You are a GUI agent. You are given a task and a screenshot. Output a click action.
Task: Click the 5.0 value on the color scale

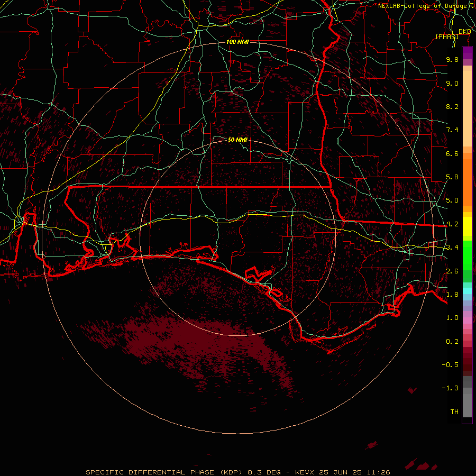(x=452, y=200)
